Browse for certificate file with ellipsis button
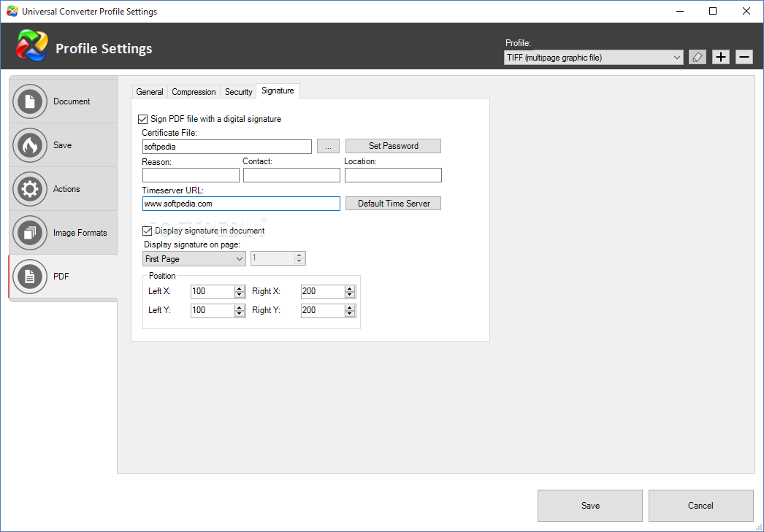This screenshot has height=532, width=764. click(x=329, y=146)
